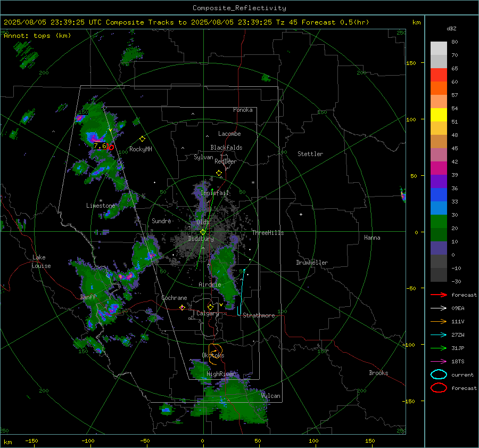Click the Brooks city label

378,373
